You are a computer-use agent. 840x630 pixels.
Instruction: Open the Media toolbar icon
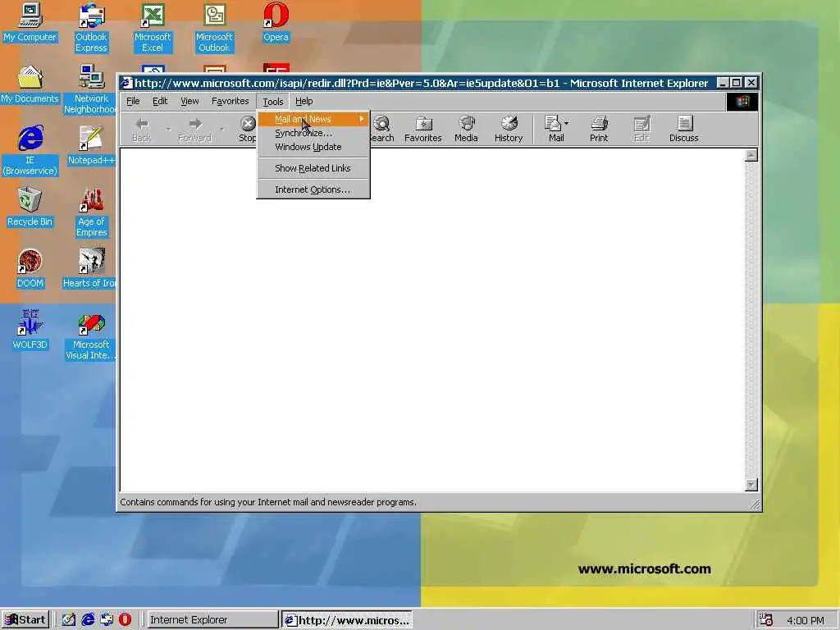[x=466, y=129]
